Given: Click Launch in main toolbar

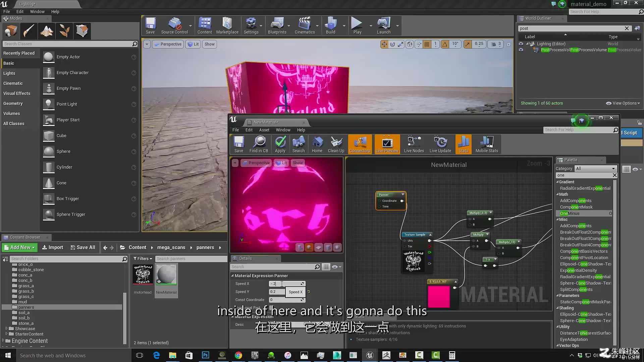Looking at the screenshot, I should 384,26.
